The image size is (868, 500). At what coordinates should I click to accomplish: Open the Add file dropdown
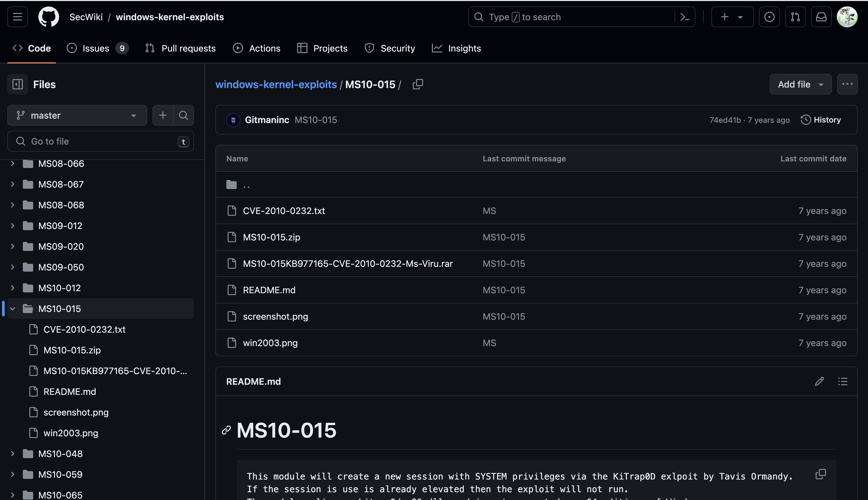pos(801,84)
